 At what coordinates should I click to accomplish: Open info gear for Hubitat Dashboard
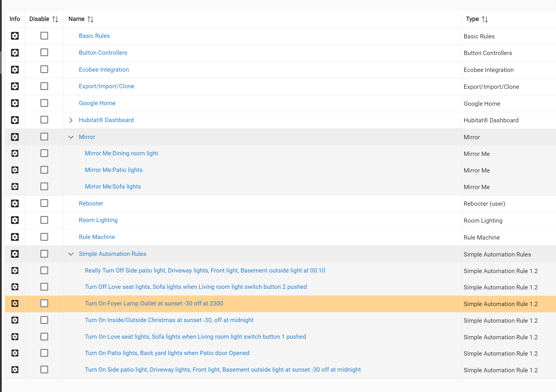(x=15, y=120)
